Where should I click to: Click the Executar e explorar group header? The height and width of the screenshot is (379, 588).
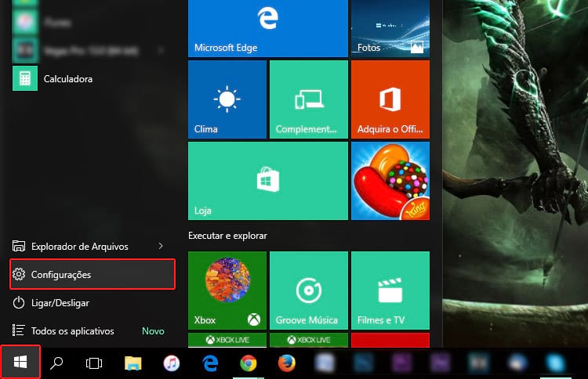click(227, 236)
